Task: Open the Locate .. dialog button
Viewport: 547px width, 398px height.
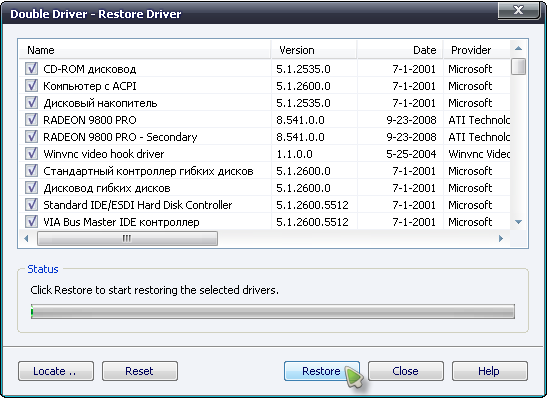Action: point(56,371)
